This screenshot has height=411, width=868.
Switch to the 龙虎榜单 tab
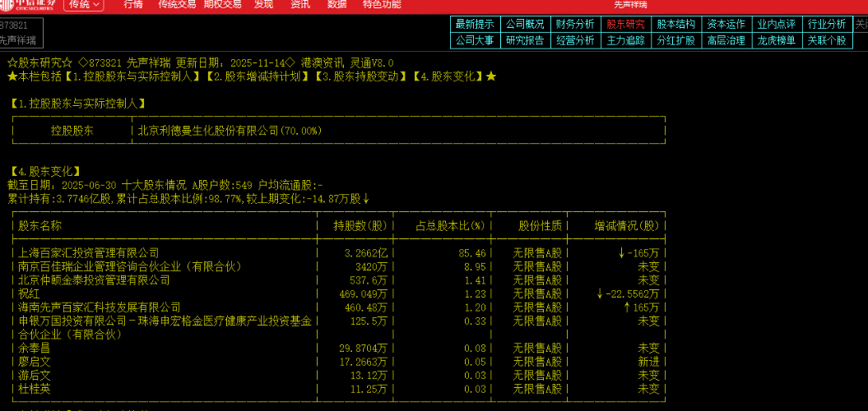pos(777,40)
